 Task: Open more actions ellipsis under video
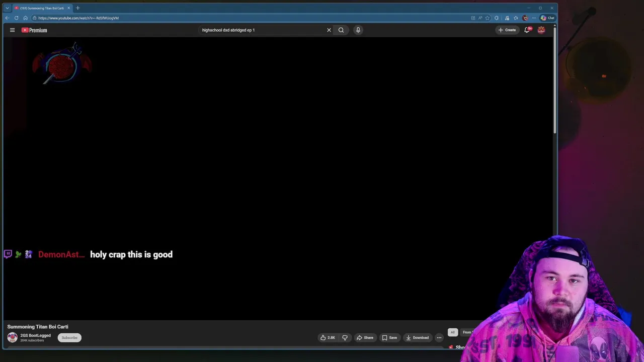point(439,338)
